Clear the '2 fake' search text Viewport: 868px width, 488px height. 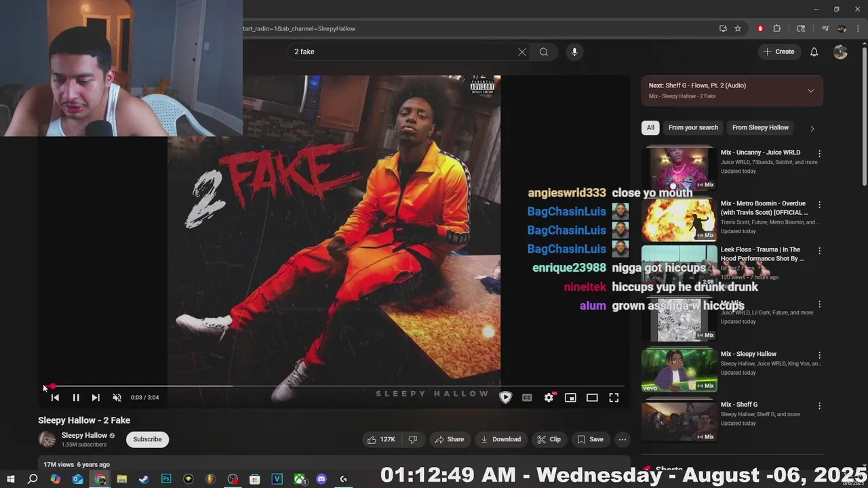pos(522,52)
